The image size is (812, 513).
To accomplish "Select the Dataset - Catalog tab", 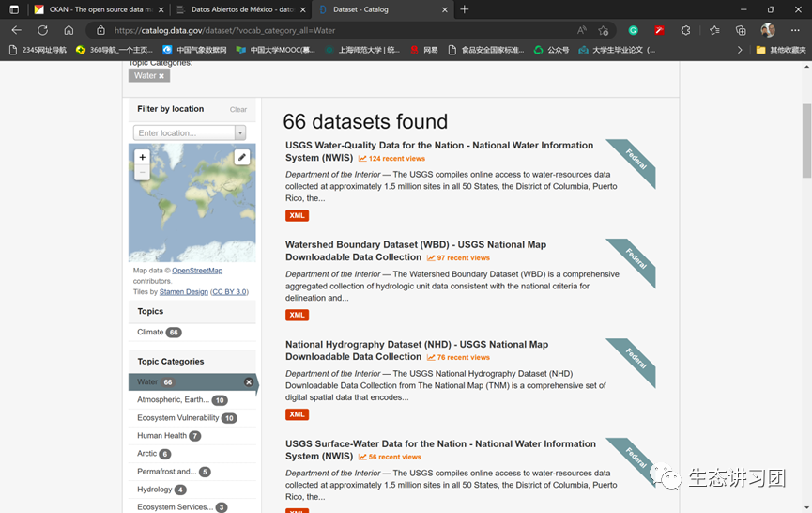I will pos(383,9).
